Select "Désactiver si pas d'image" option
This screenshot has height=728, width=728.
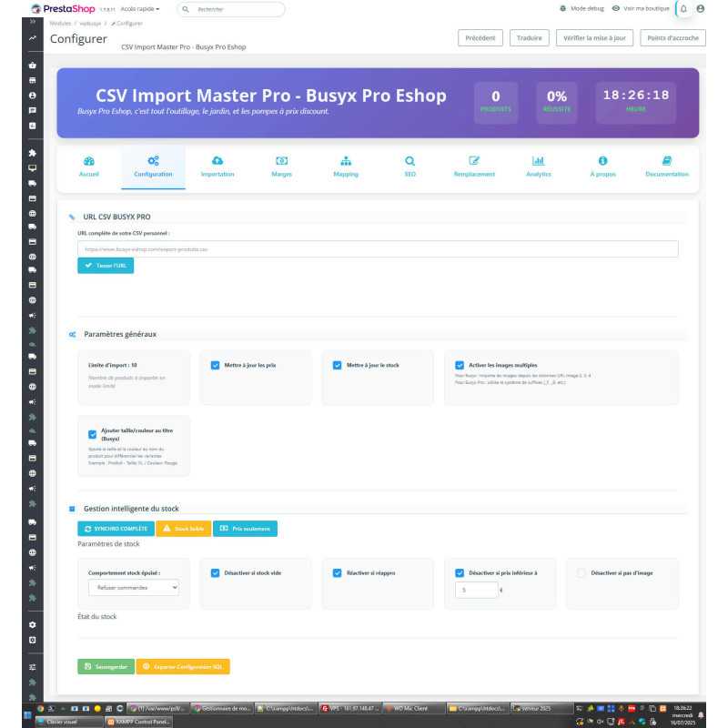tap(580, 572)
